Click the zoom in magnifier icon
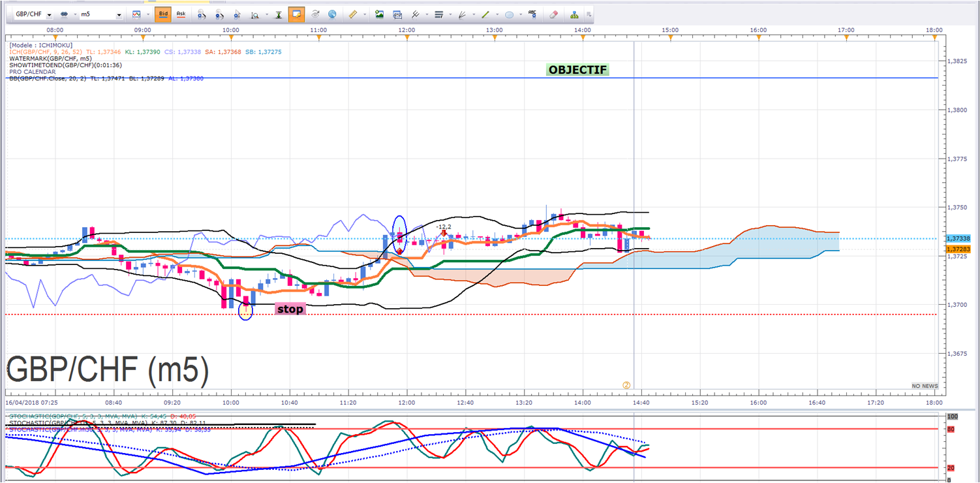The width and height of the screenshot is (980, 483). tap(202, 14)
